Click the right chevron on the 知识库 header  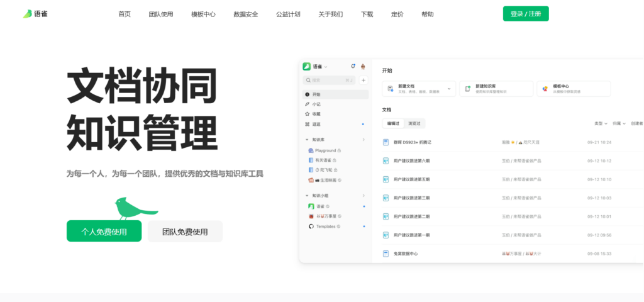(364, 140)
